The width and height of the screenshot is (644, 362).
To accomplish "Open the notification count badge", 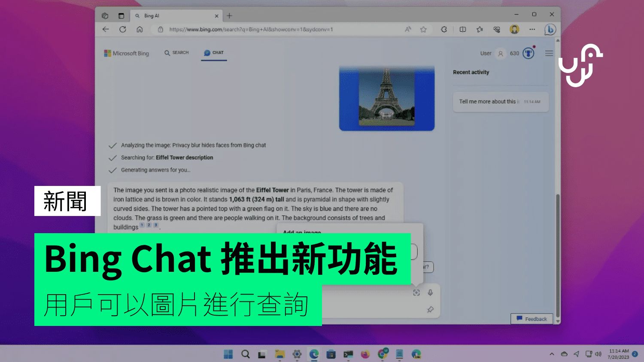I will pos(635,354).
